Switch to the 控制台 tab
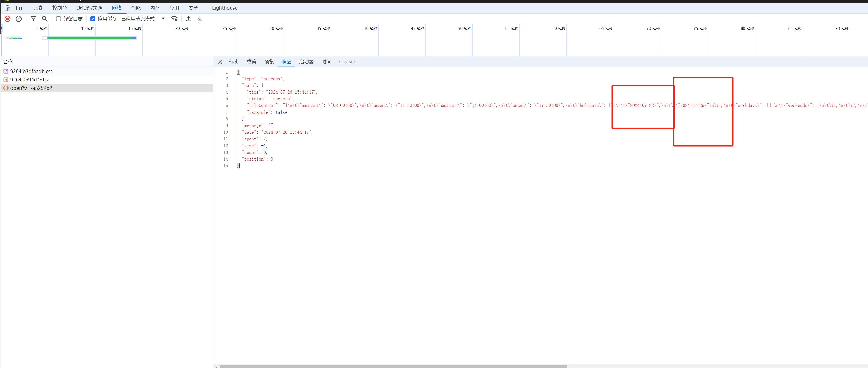 click(x=59, y=8)
